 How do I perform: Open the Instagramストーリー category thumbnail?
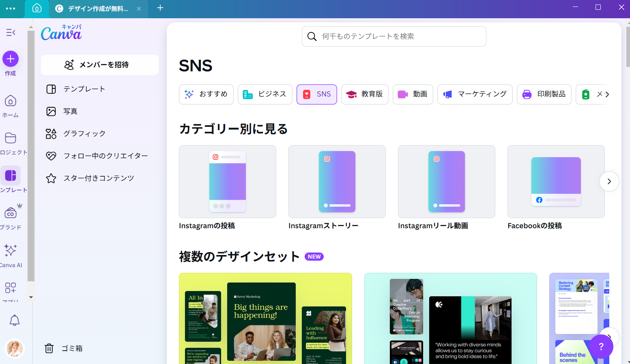[337, 182]
